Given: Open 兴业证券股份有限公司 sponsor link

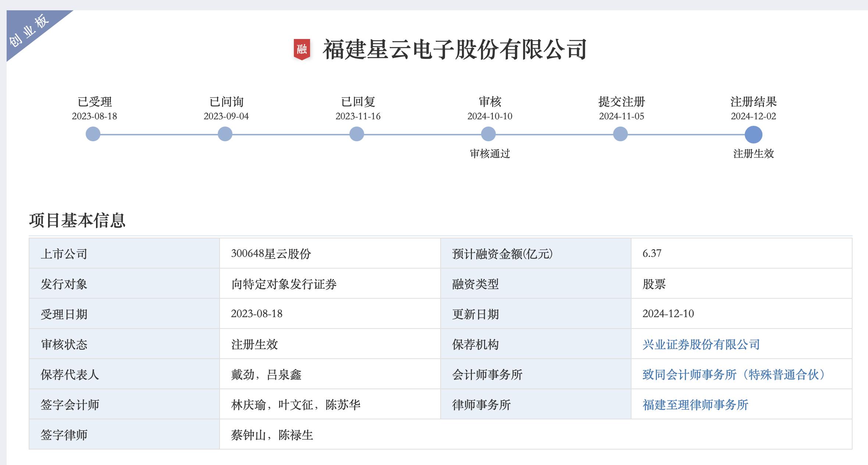Looking at the screenshot, I should [x=701, y=345].
